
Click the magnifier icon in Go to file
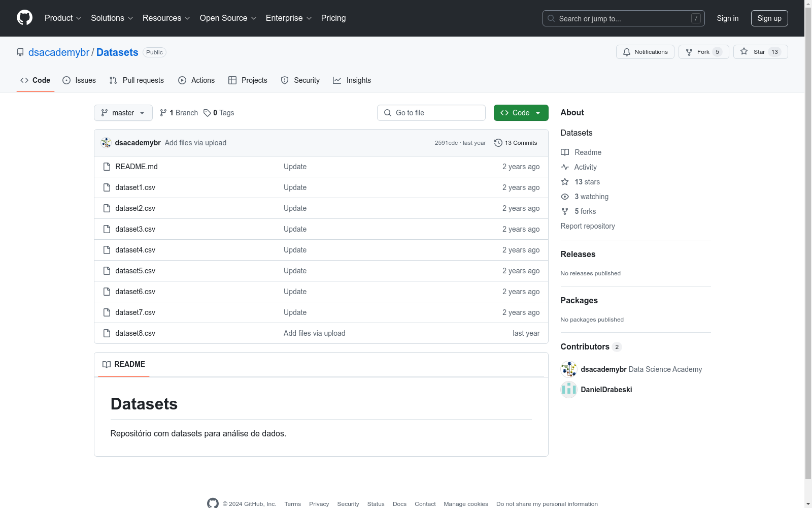(x=388, y=113)
